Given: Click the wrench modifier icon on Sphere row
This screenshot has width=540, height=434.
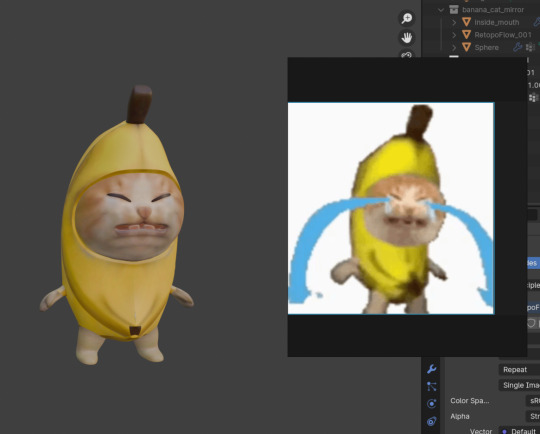Looking at the screenshot, I should click(517, 47).
